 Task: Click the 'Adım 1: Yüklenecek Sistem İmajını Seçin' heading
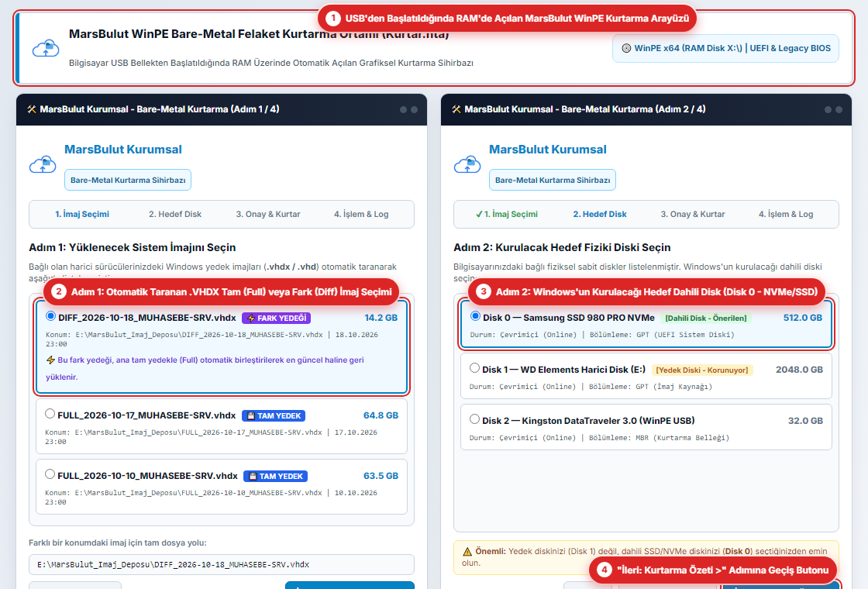click(x=133, y=247)
